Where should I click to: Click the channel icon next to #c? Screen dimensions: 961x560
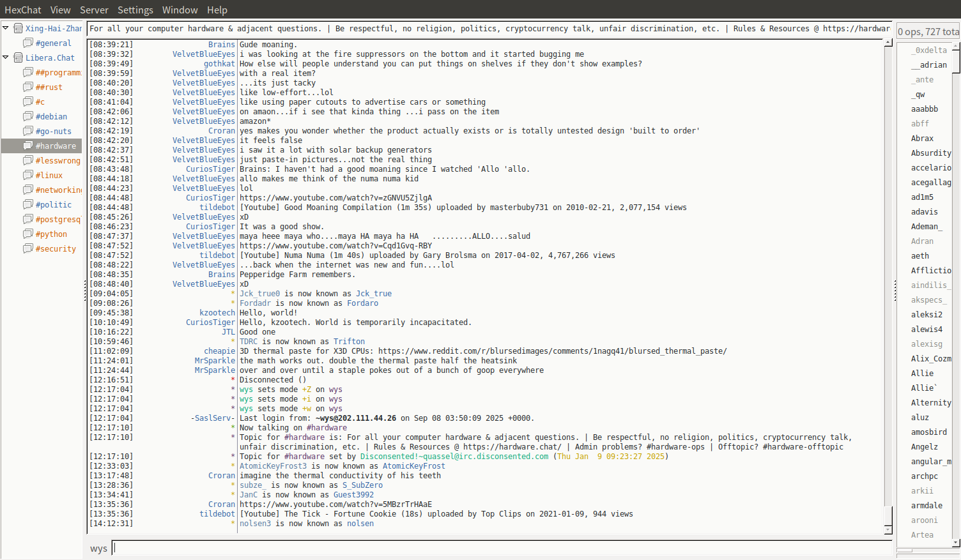pyautogui.click(x=28, y=102)
